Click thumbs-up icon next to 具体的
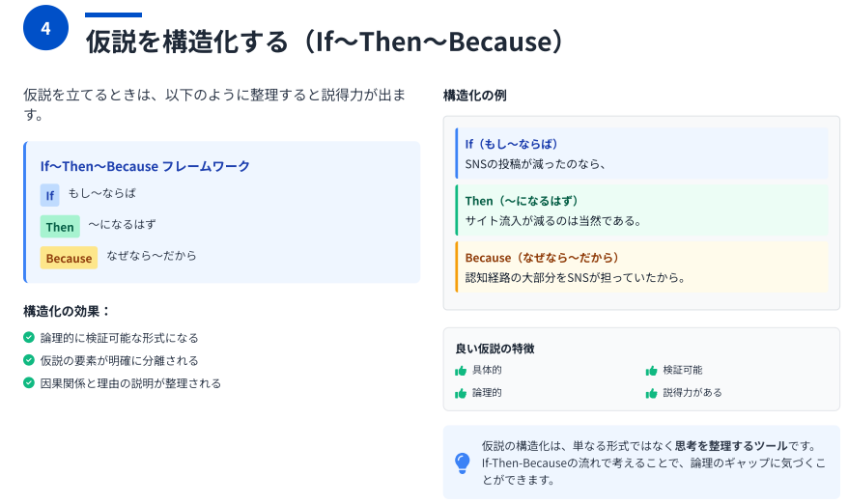 click(461, 371)
